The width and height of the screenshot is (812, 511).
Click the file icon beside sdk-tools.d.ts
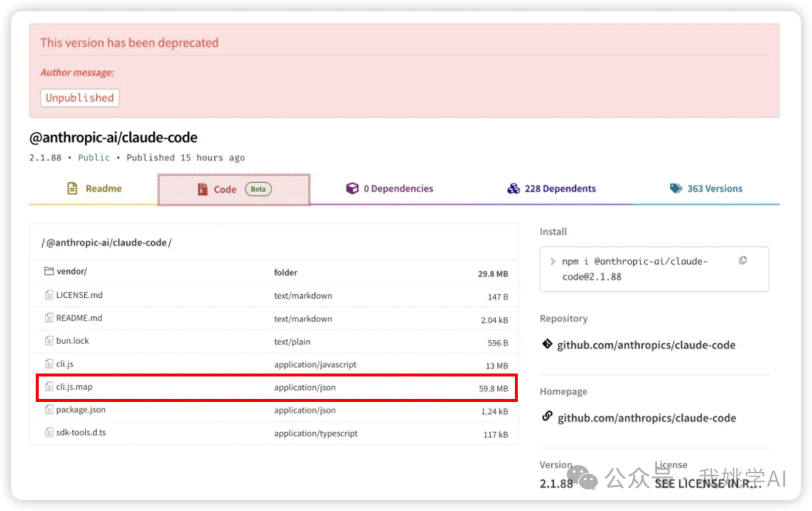coord(49,433)
